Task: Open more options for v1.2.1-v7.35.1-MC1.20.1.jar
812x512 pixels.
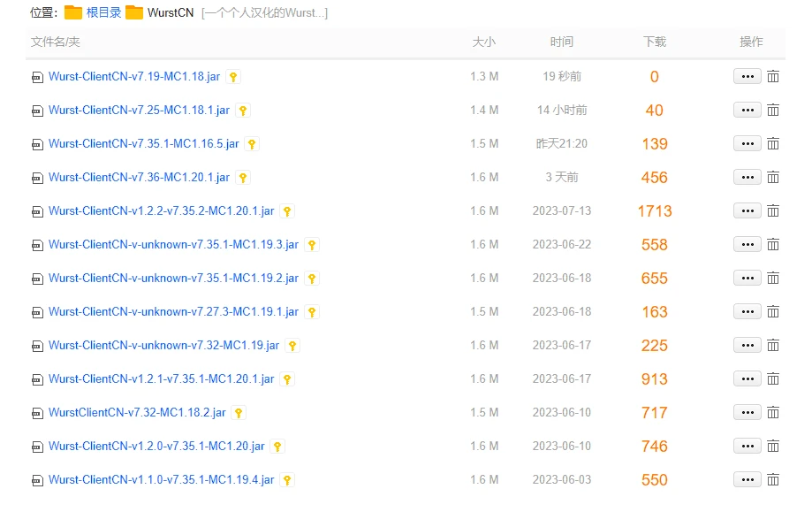Action: (x=747, y=379)
